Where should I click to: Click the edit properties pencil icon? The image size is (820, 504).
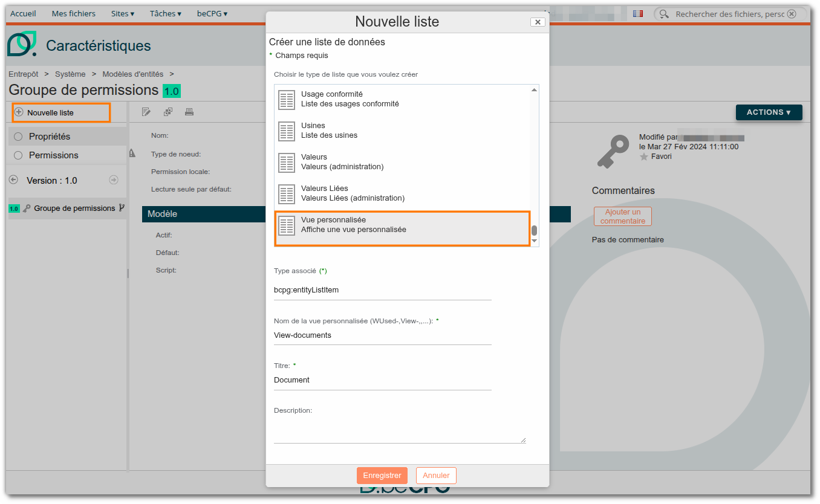pyautogui.click(x=146, y=112)
